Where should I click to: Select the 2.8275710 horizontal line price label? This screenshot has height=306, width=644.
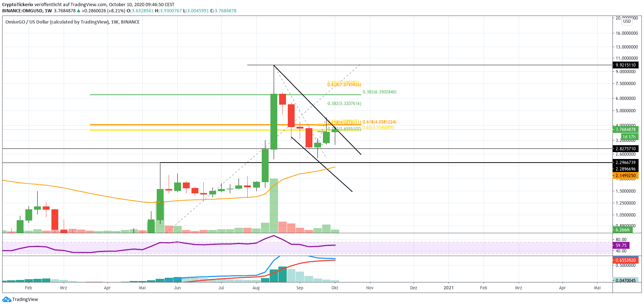point(625,149)
